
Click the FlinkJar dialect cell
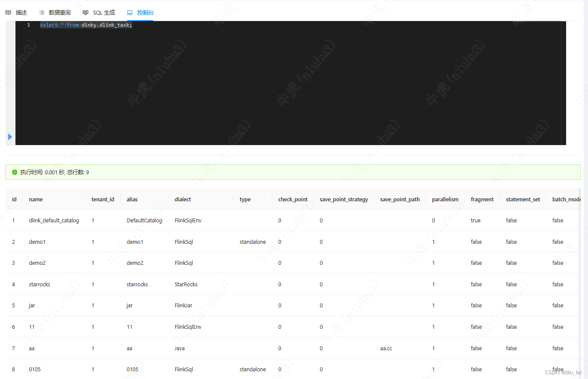click(183, 305)
